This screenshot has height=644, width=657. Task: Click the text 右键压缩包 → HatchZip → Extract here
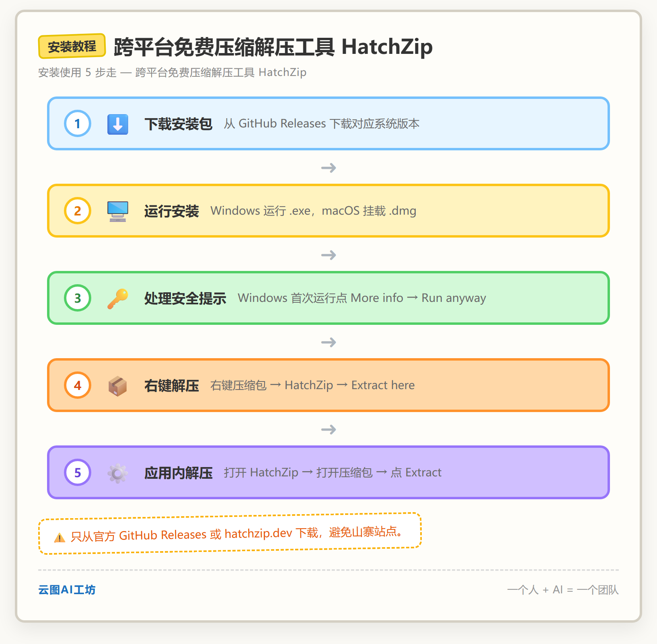(312, 385)
